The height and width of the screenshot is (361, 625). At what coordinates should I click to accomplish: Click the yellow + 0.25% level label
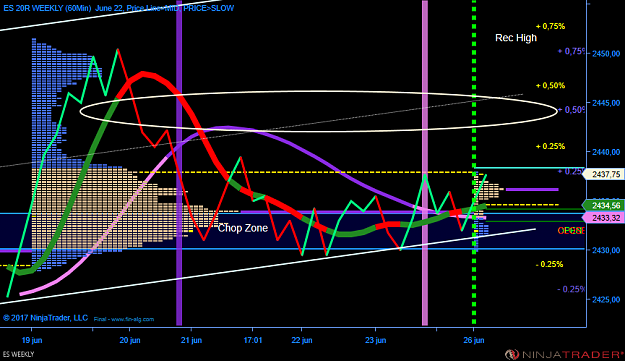(x=550, y=146)
